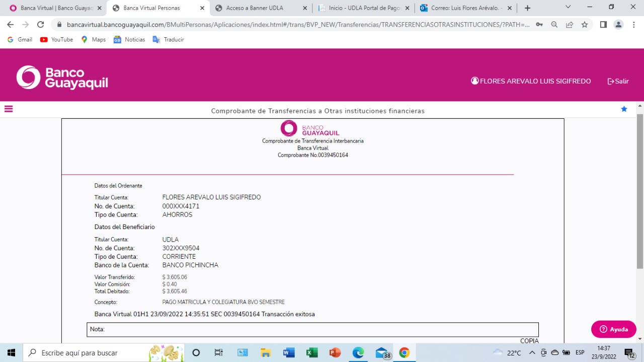Open the YouTube bookmark
Image resolution: width=644 pixels, height=362 pixels.
pos(57,40)
